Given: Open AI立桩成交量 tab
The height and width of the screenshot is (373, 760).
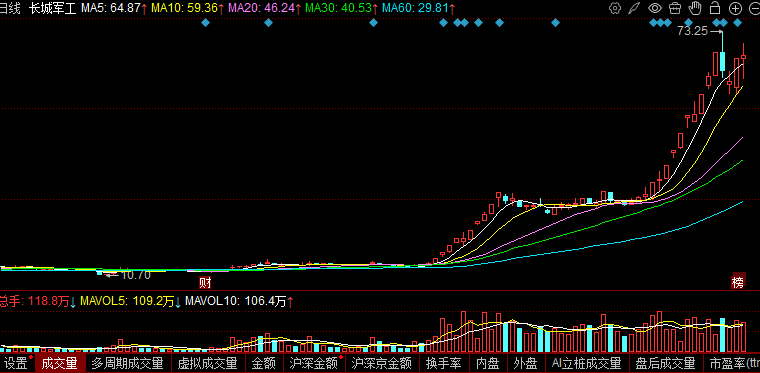Looking at the screenshot, I should [x=586, y=363].
